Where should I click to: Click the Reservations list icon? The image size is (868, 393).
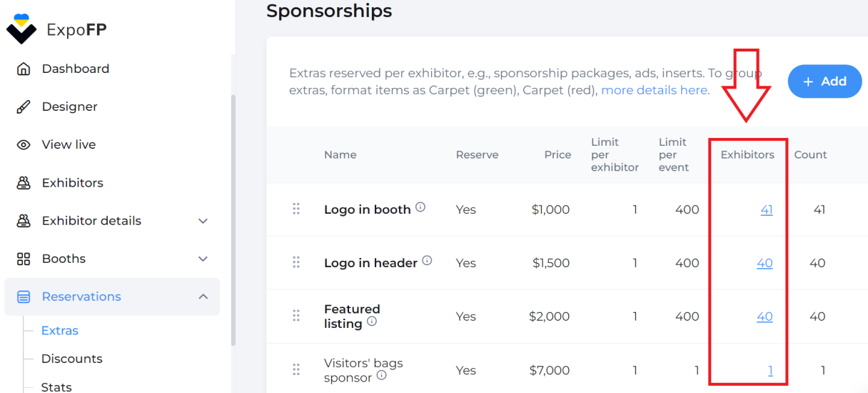(24, 297)
